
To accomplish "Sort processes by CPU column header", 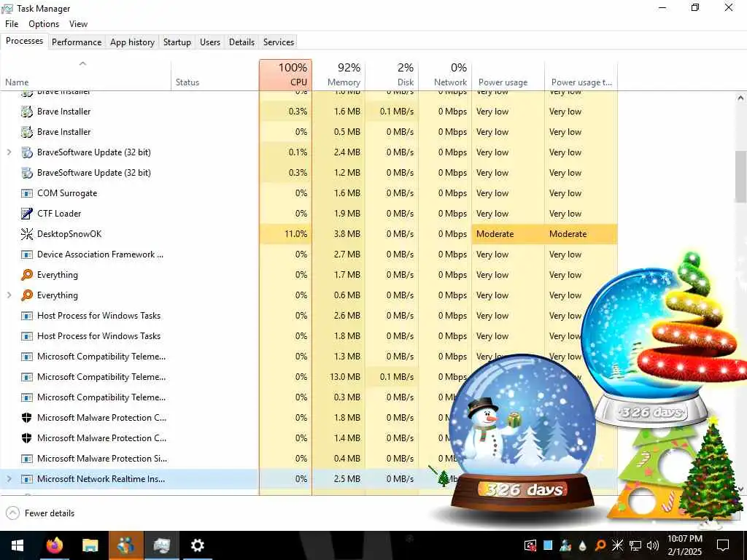I will click(x=286, y=75).
